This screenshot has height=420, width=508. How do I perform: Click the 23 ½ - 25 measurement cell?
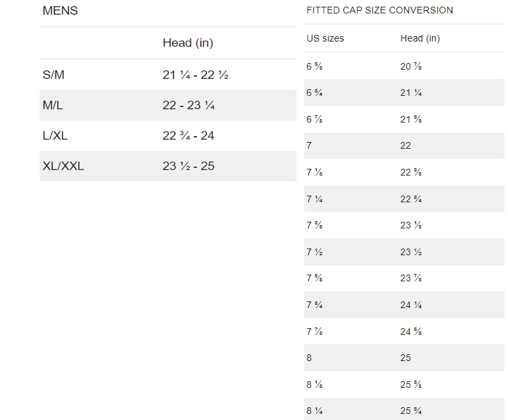[x=188, y=166]
